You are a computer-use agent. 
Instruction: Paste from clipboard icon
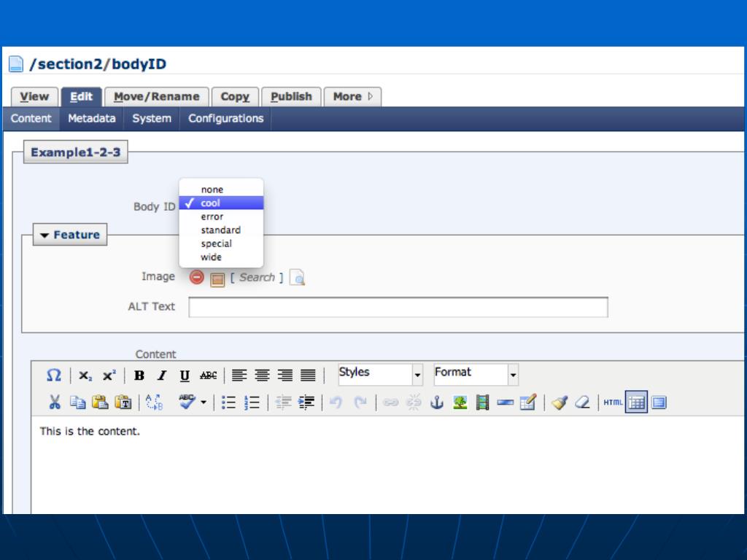click(100, 402)
